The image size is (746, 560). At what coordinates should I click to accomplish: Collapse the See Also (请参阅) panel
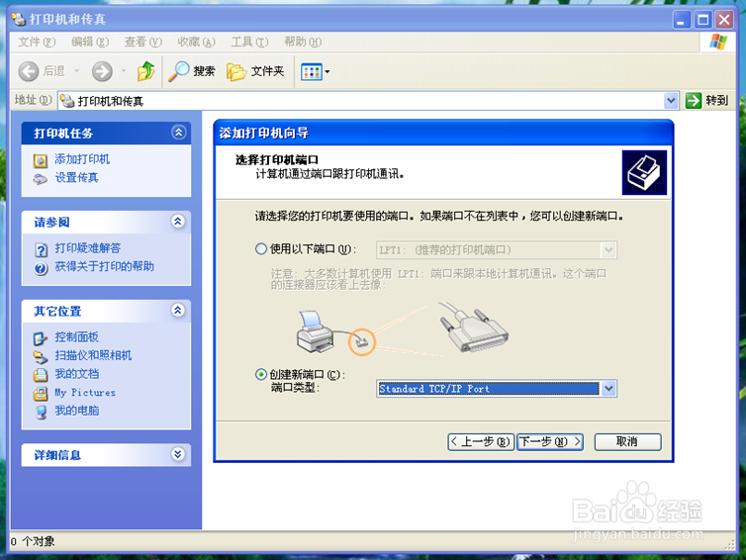tap(178, 222)
